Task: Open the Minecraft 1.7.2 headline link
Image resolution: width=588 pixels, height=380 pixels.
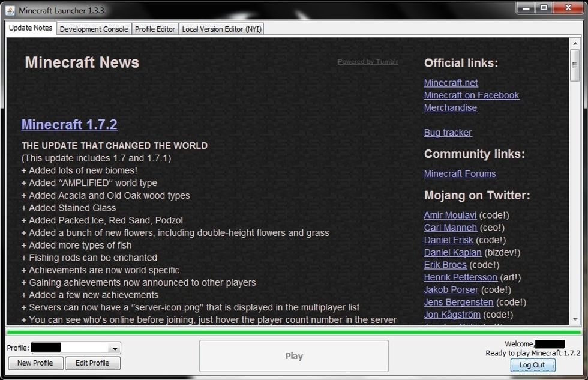Action: (x=69, y=124)
